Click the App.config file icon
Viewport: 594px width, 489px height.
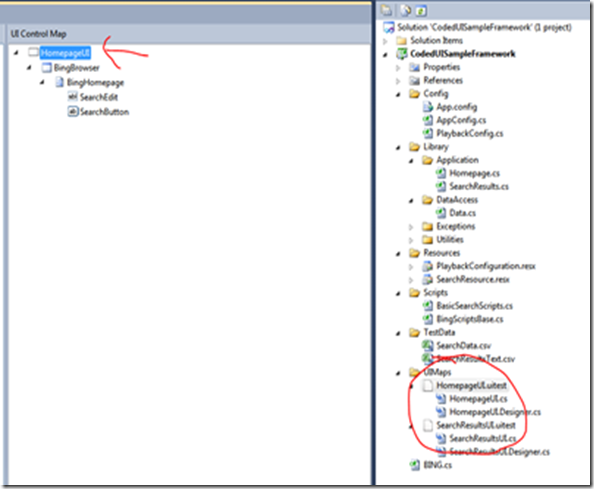[428, 107]
